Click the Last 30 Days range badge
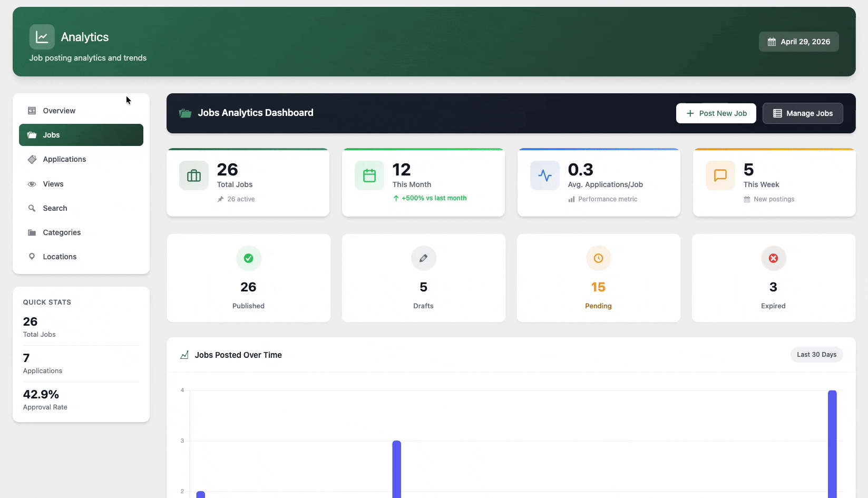Screen dimensions: 868x498 [816, 355]
